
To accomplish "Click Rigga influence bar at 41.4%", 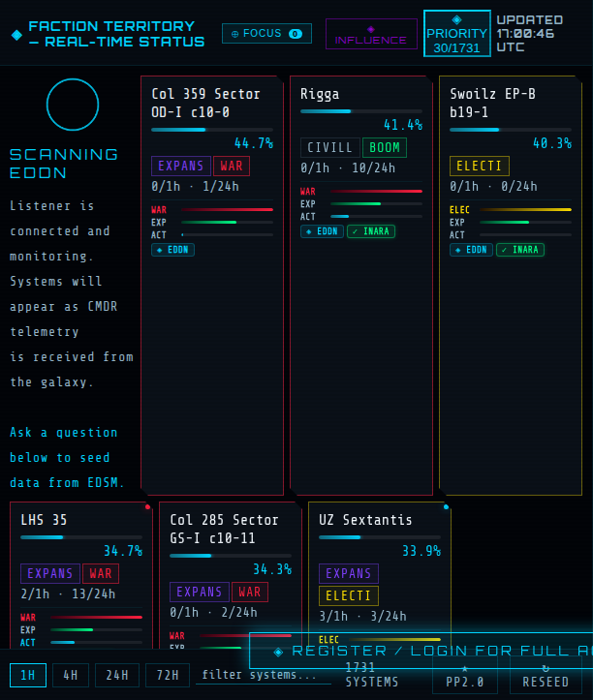I will pyautogui.click(x=361, y=111).
